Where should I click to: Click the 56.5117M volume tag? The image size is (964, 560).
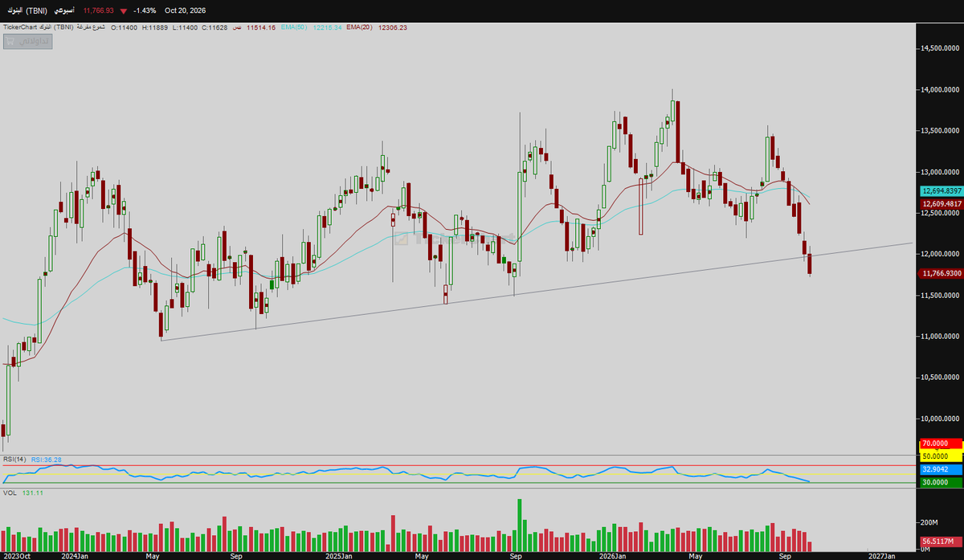(942, 542)
